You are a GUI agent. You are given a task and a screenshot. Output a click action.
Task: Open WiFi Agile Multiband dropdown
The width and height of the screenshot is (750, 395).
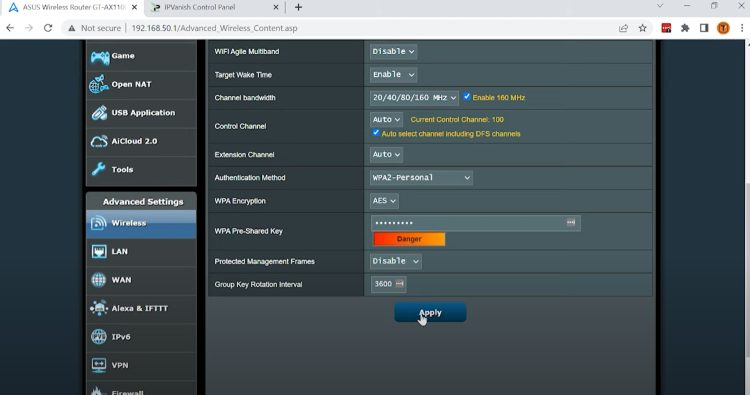393,51
